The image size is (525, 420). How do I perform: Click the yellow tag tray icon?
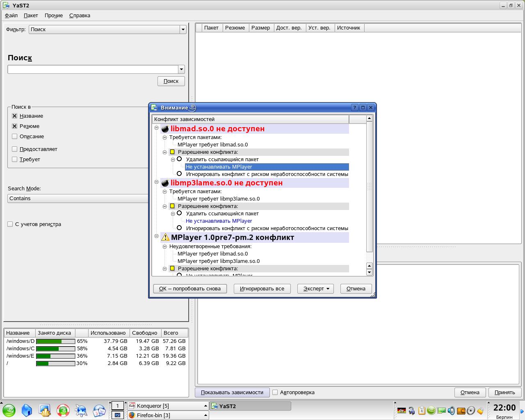(480, 410)
